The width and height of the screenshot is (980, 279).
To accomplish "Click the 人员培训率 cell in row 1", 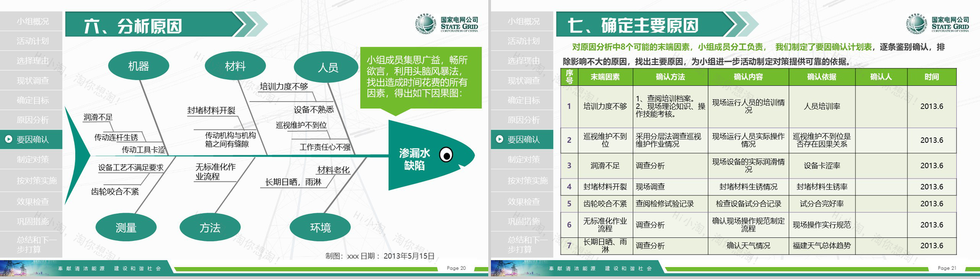I will 822,106.
